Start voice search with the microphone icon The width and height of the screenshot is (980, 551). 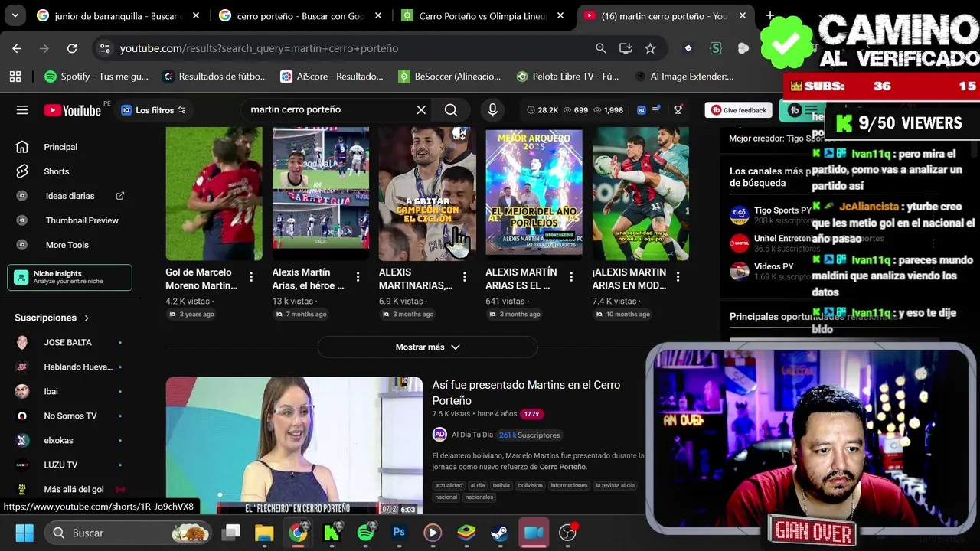coord(492,110)
